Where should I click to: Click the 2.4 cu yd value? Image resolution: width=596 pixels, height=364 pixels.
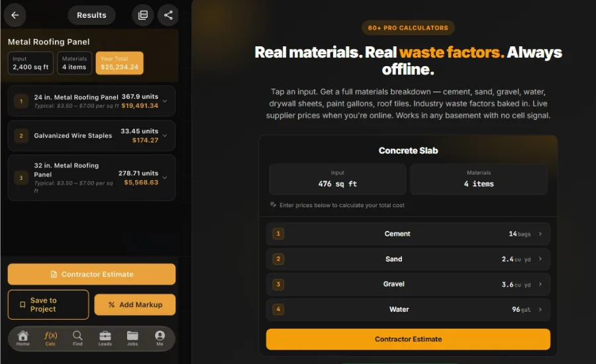pyautogui.click(x=516, y=259)
